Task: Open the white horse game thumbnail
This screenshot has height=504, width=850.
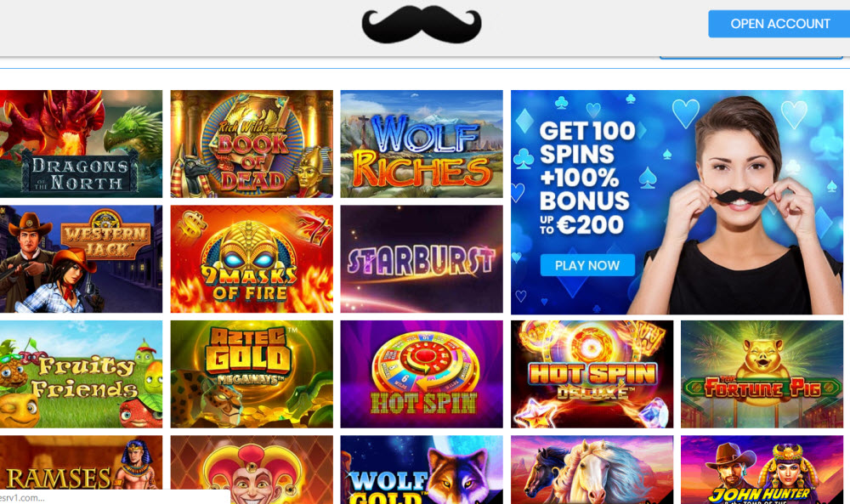Action: coord(592,469)
